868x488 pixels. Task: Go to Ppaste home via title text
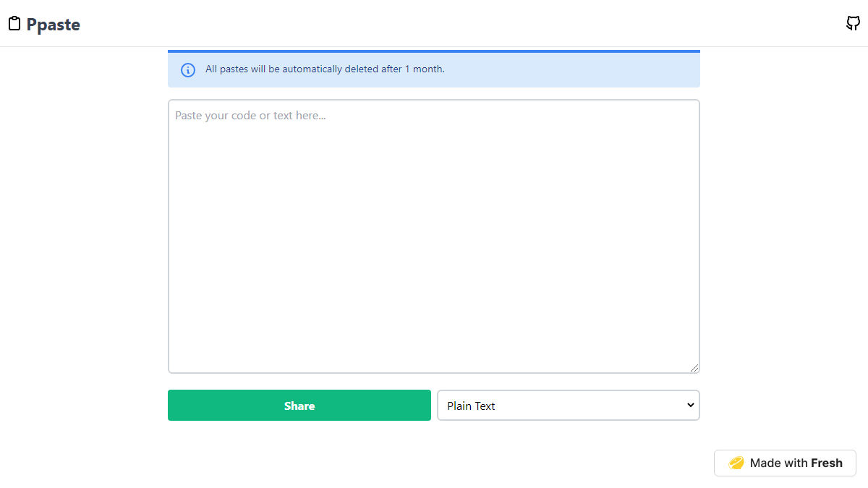[x=54, y=25]
